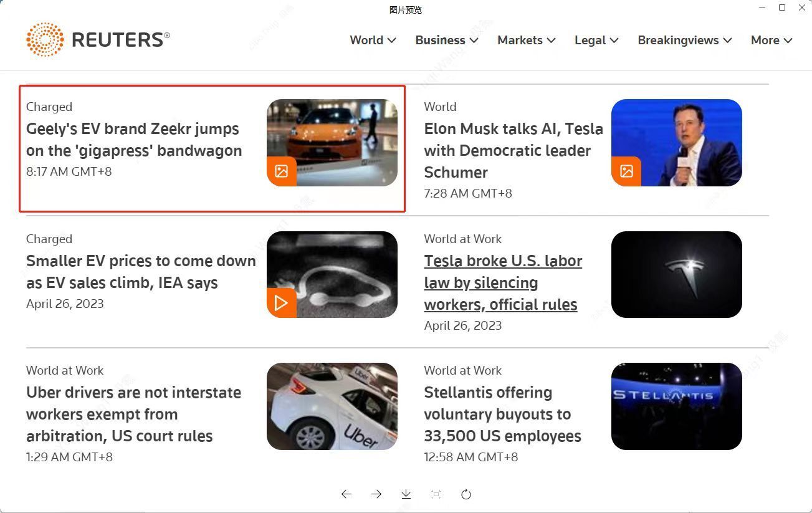Rotate the image with the rotate icon
This screenshot has height=513, width=812.
[466, 494]
